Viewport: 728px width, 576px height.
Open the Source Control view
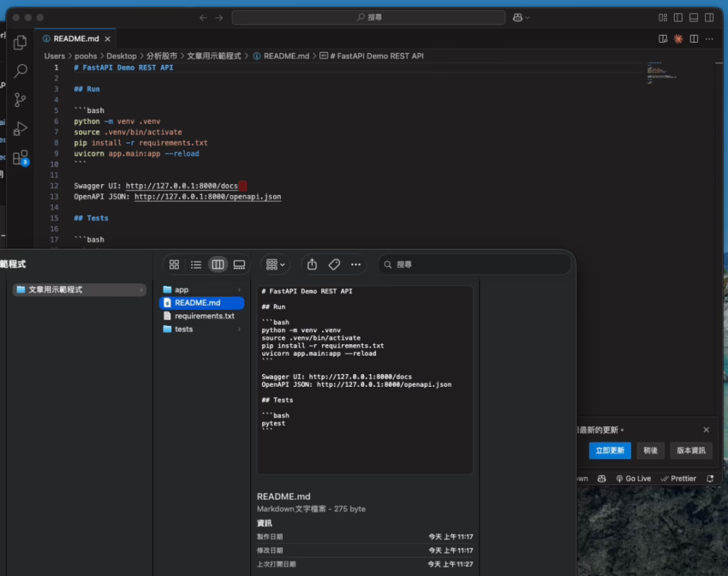pyautogui.click(x=21, y=100)
